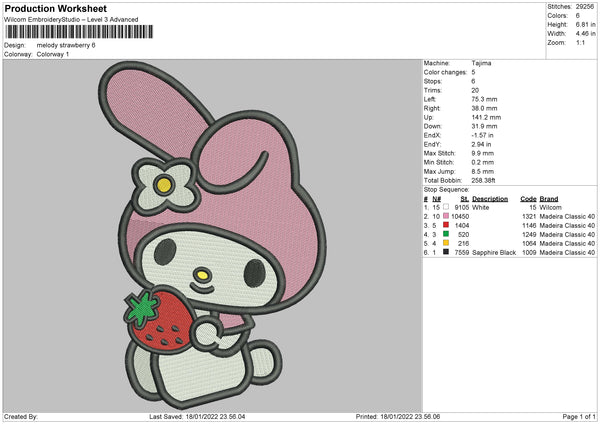Click the 'Sapphire Black' description
The width and height of the screenshot is (600, 424).
494,253
